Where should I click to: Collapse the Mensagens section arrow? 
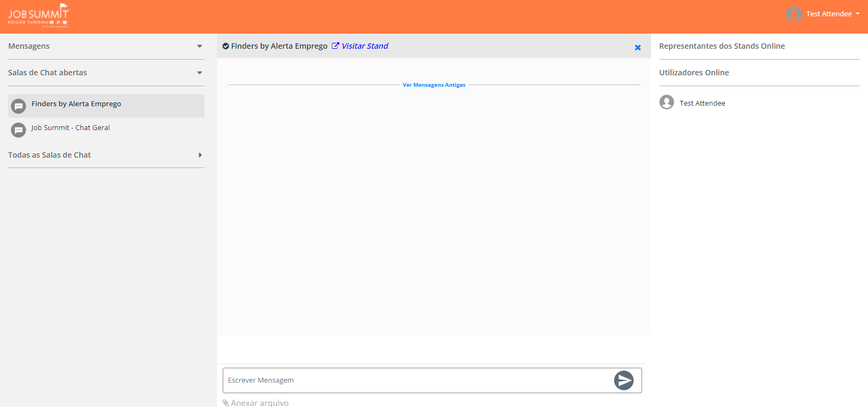200,47
